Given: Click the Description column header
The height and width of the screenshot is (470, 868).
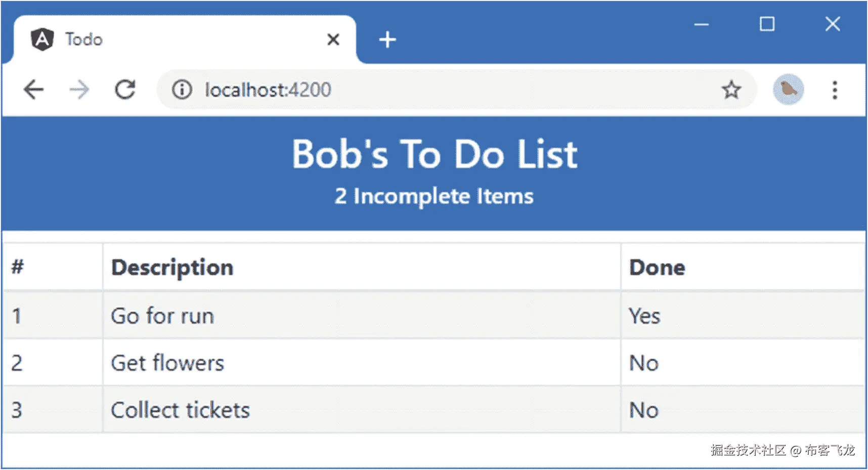Looking at the screenshot, I should (x=172, y=267).
